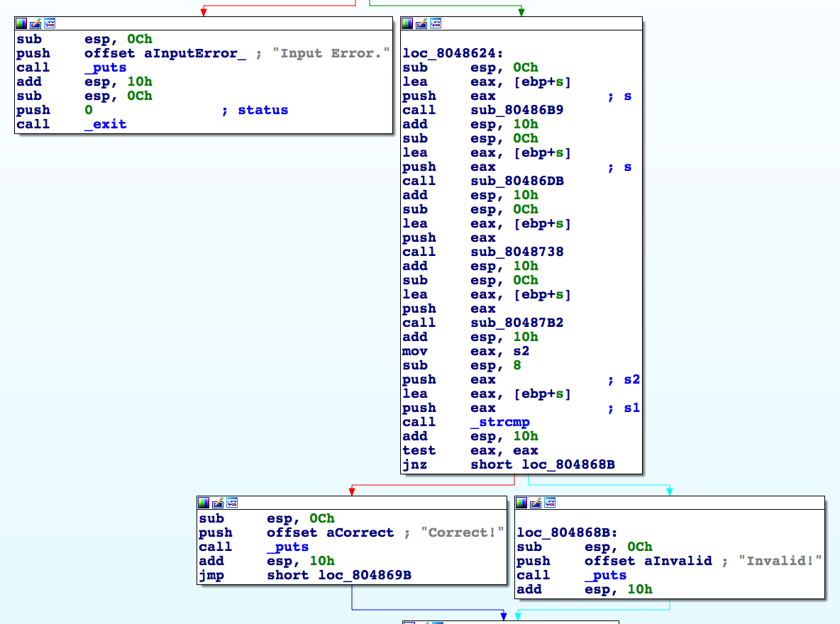Click loc_804869B in the jmp instruction
This screenshot has height=624, width=840.
[365, 575]
